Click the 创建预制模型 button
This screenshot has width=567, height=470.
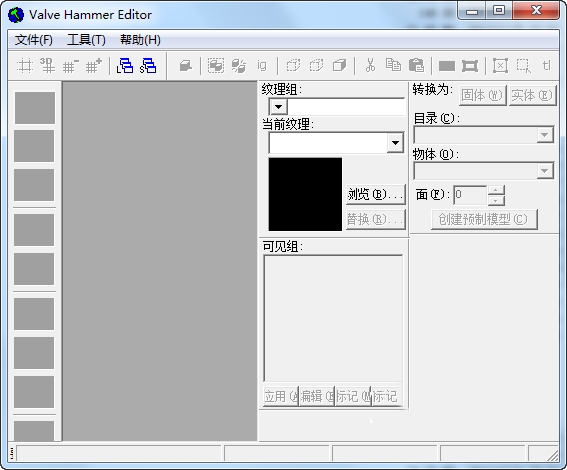tap(484, 219)
